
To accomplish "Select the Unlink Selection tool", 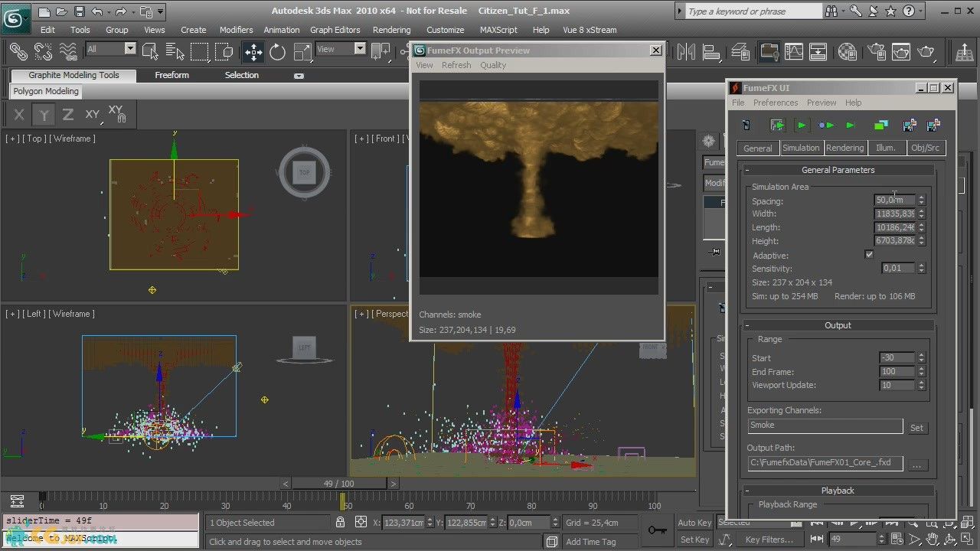I will click(x=43, y=51).
